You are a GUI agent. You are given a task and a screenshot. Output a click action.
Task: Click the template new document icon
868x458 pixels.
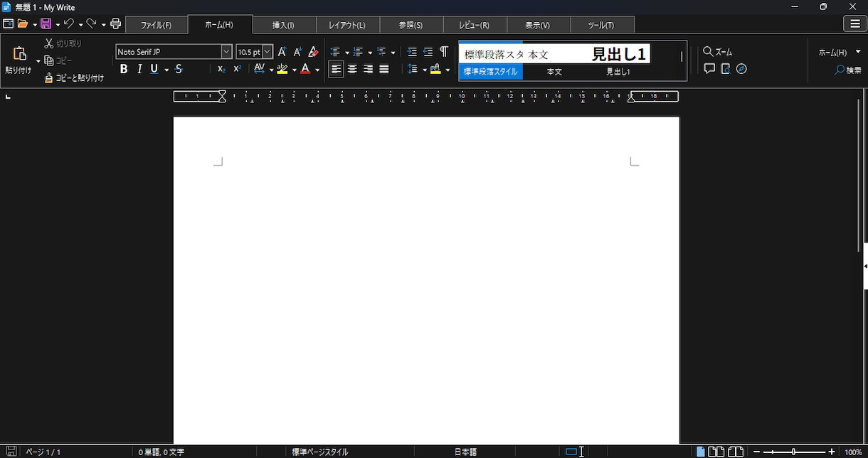pyautogui.click(x=8, y=24)
